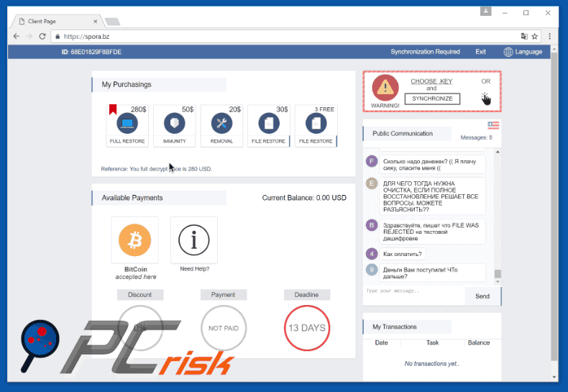Choose the Removal tools icon
The height and width of the screenshot is (392, 568).
pos(221,123)
